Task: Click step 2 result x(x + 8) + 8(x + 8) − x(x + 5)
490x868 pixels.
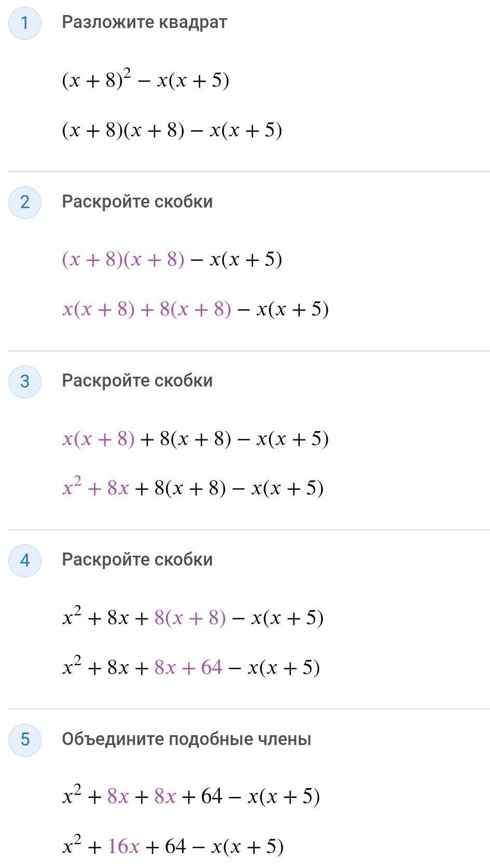Action: [x=195, y=309]
